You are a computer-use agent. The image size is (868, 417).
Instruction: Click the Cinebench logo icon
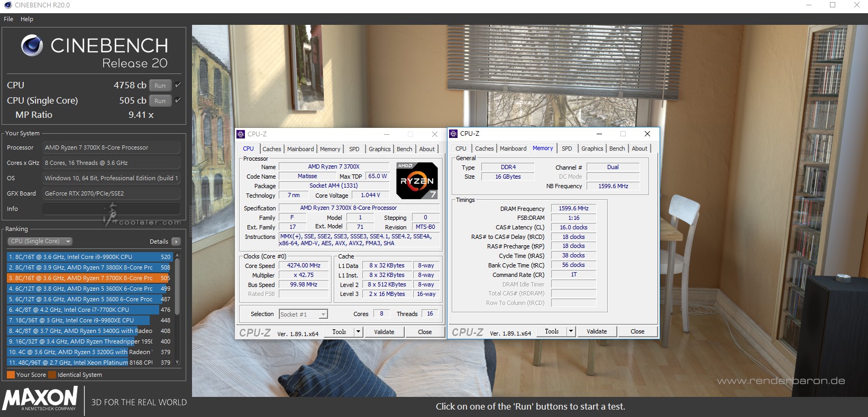click(32, 46)
